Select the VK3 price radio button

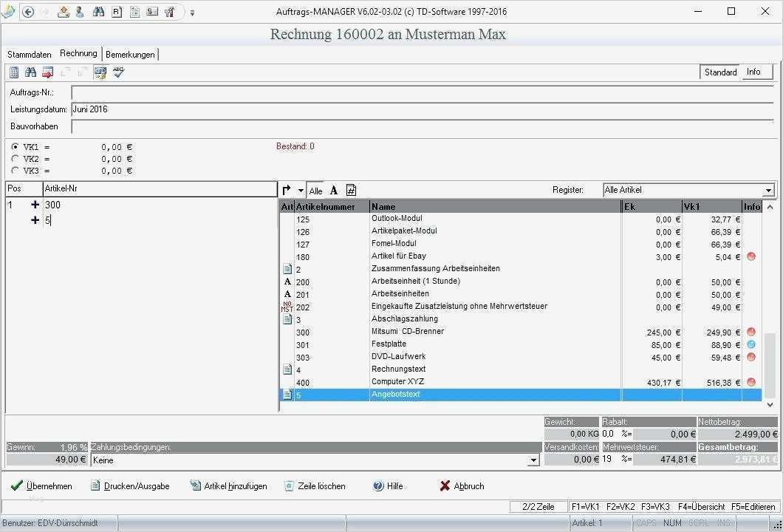[15, 171]
